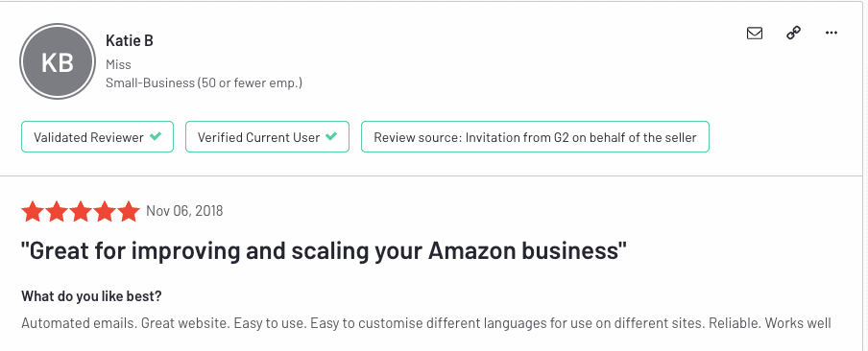Click the second red rating star
Image resolution: width=868 pixels, height=351 pixels.
[x=57, y=211]
